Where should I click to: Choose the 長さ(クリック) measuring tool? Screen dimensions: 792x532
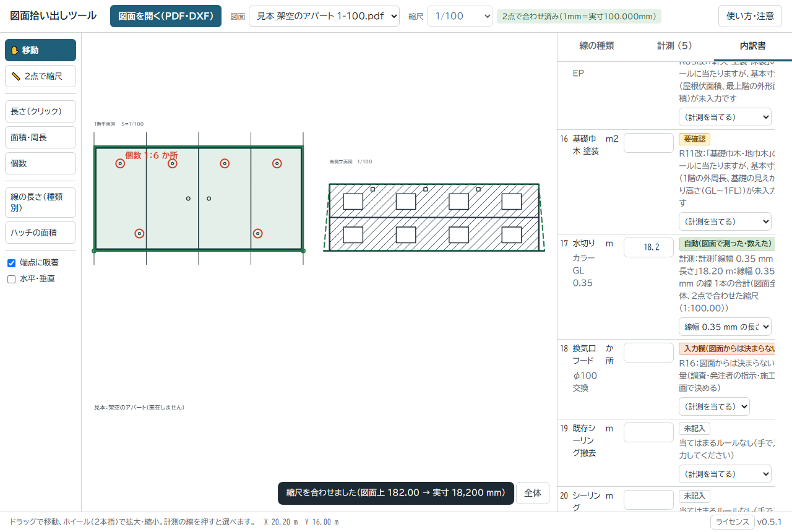coord(40,111)
